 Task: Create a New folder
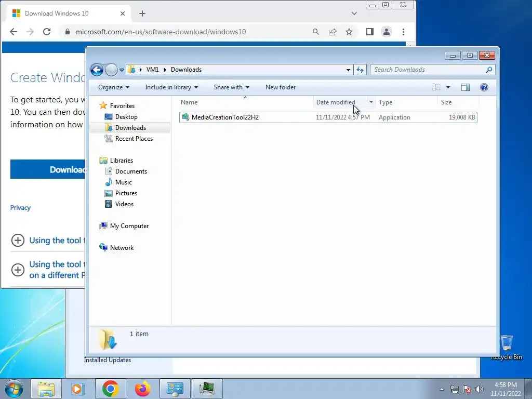(281, 87)
